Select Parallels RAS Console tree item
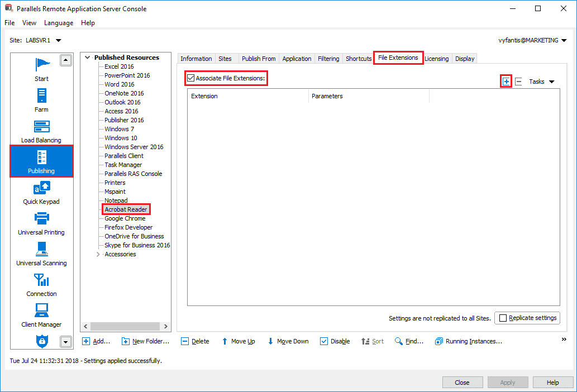Image resolution: width=577 pixels, height=392 pixels. click(133, 174)
